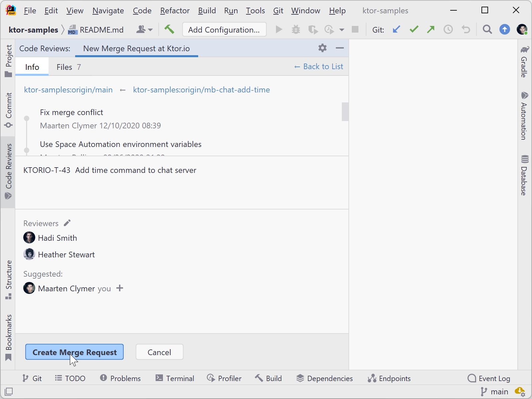Open Code Reviews gear settings
This screenshot has width=532, height=399.
(x=323, y=48)
